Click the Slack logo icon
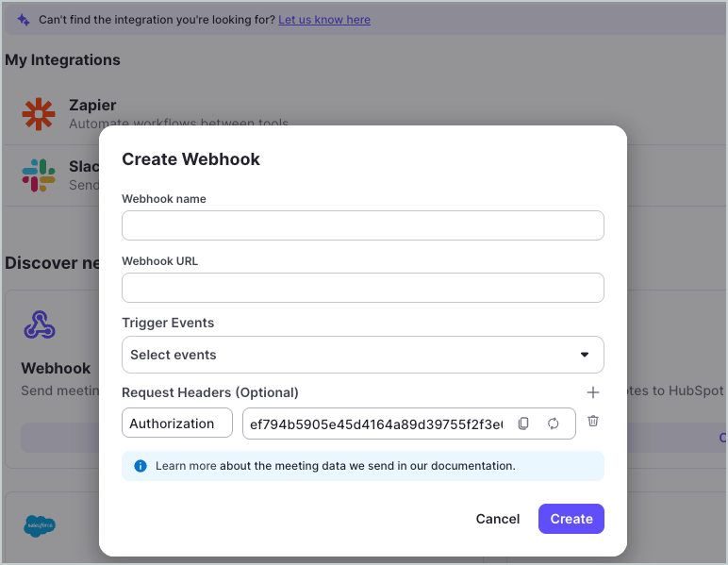The image size is (728, 565). [x=39, y=174]
